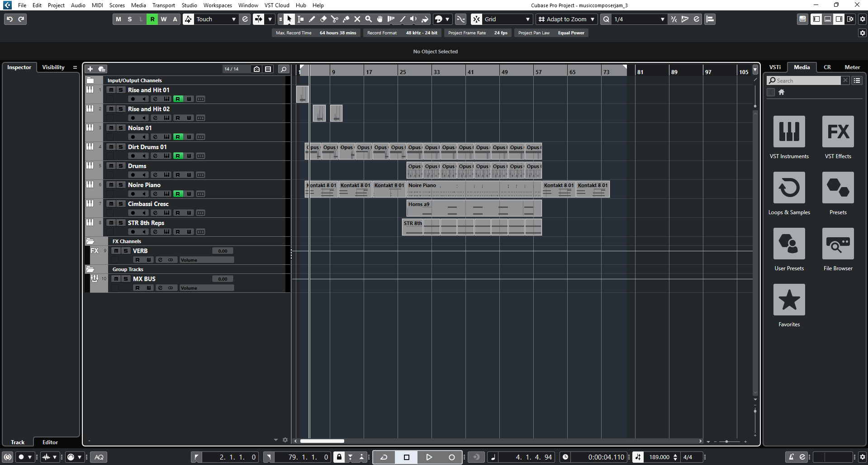Mute the Noire Piano track
Image resolution: width=868 pixels, height=465 pixels.
(x=111, y=185)
